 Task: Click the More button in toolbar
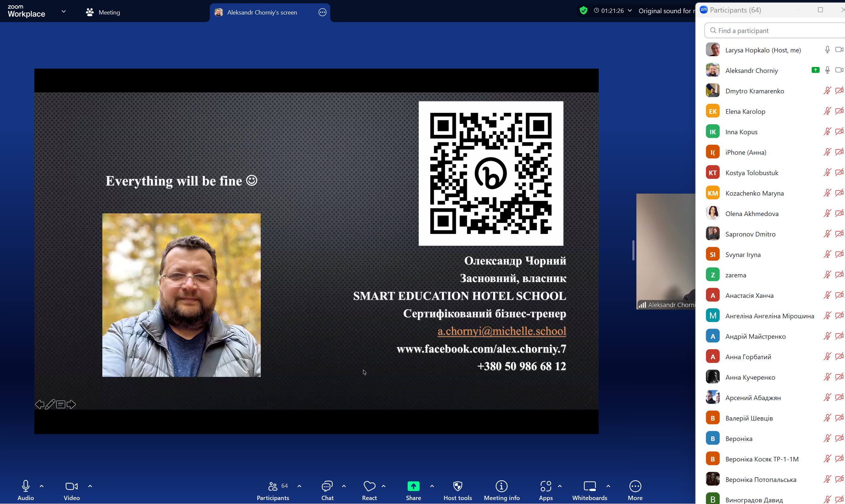coord(635,486)
